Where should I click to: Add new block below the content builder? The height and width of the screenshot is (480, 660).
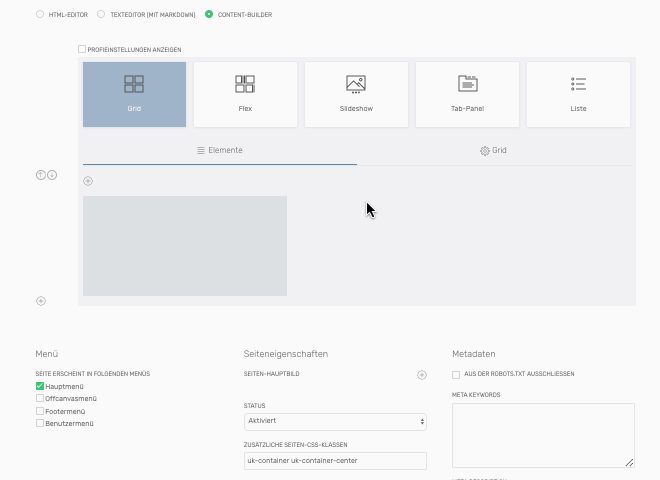click(x=41, y=301)
